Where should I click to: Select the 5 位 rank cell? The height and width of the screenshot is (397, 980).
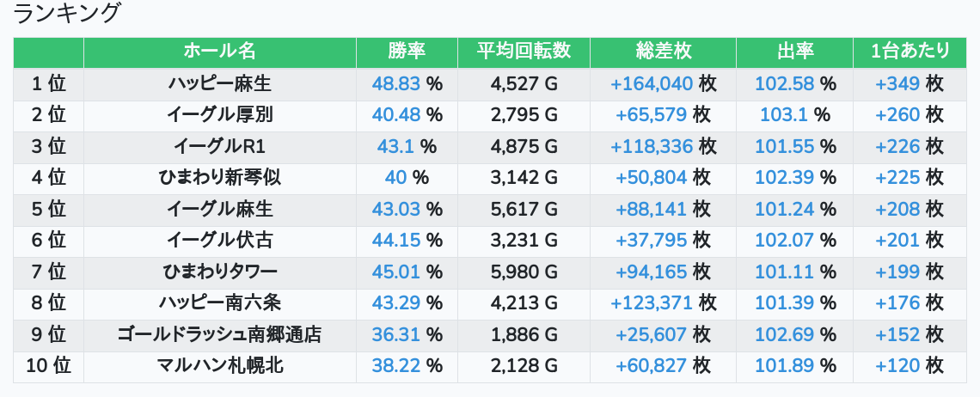49,209
